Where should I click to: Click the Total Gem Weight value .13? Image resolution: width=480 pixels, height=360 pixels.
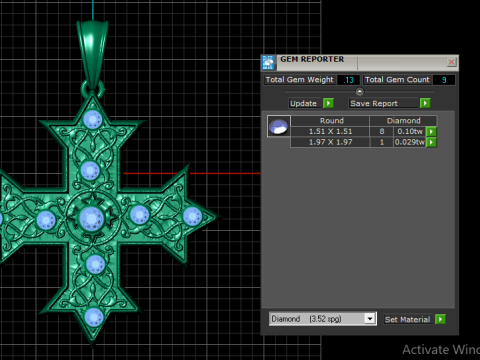[x=348, y=80]
